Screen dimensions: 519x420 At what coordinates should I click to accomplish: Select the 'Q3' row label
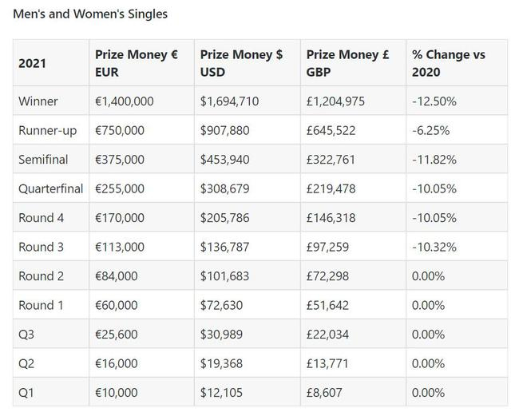click(x=26, y=335)
